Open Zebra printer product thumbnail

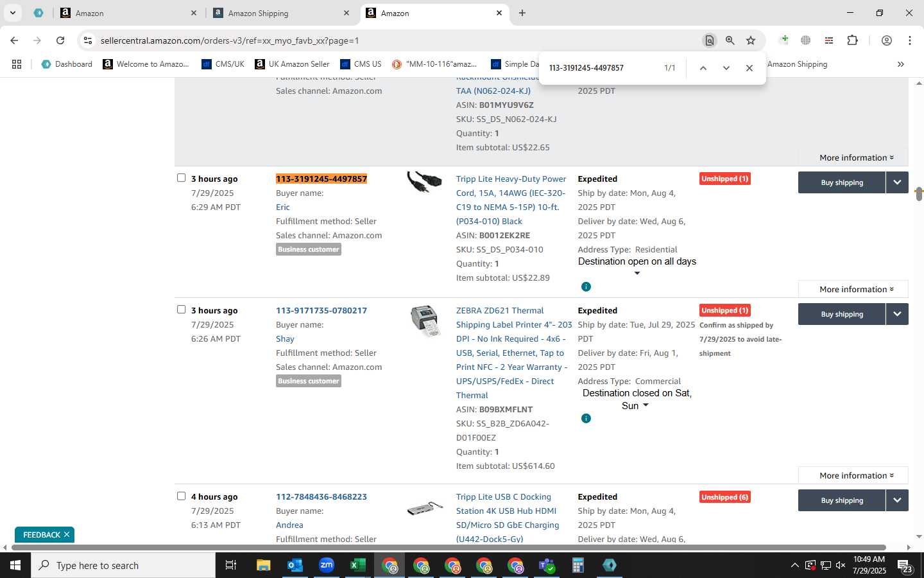coord(425,320)
